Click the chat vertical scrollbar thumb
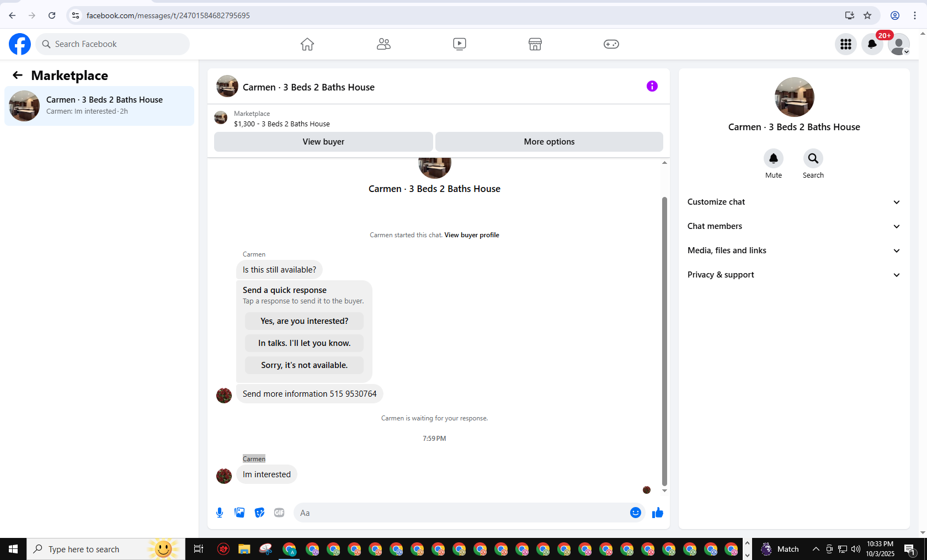The width and height of the screenshot is (927, 560). 664,341
